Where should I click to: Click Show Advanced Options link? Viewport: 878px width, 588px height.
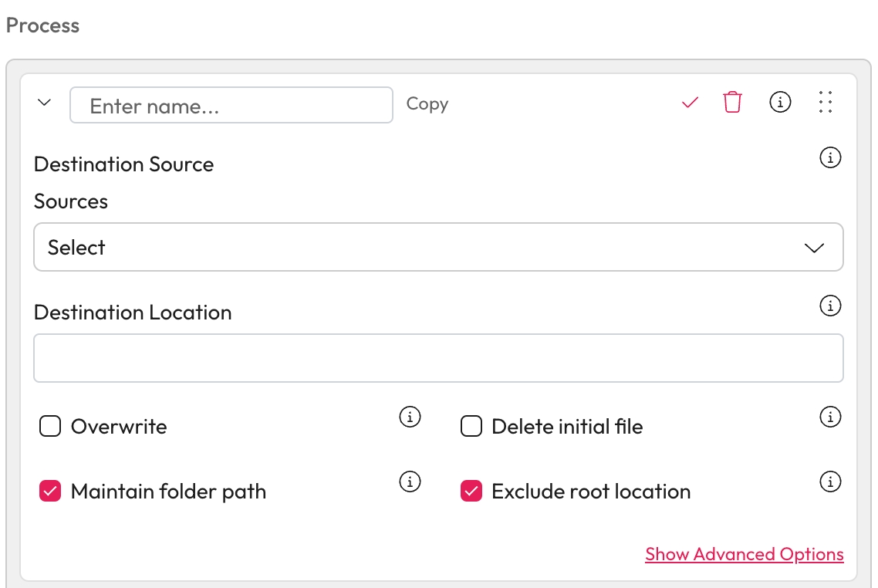tap(744, 554)
